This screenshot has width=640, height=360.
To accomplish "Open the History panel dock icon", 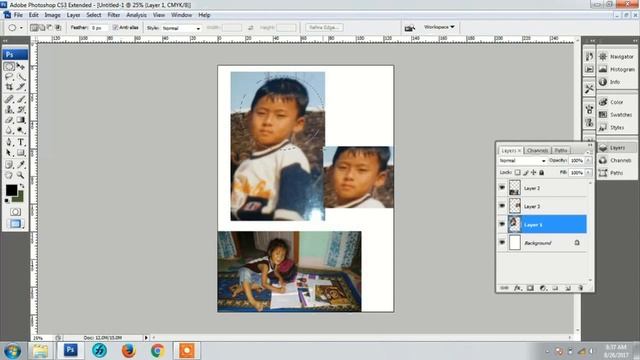I will click(x=589, y=56).
